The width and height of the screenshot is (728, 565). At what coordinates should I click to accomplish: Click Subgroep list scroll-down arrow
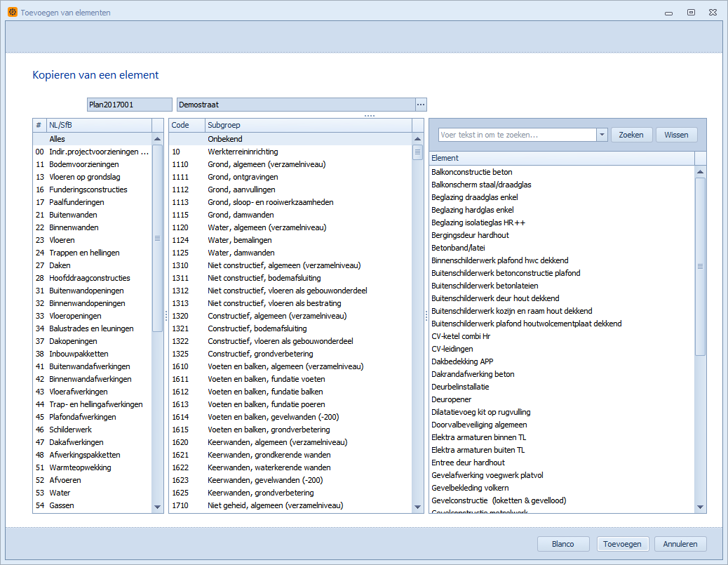coord(417,507)
